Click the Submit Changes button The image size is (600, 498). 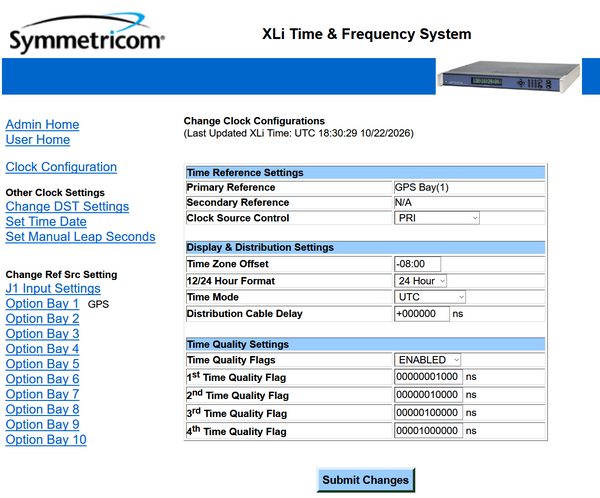[x=365, y=480]
